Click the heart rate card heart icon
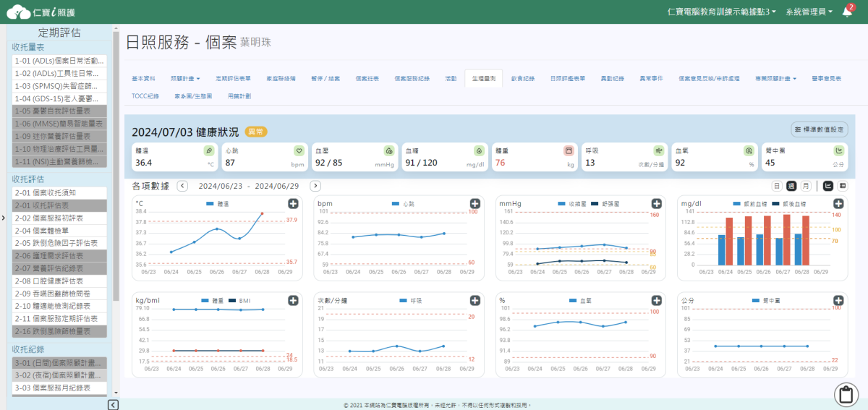Screen dimensions: 868x410 coord(299,150)
